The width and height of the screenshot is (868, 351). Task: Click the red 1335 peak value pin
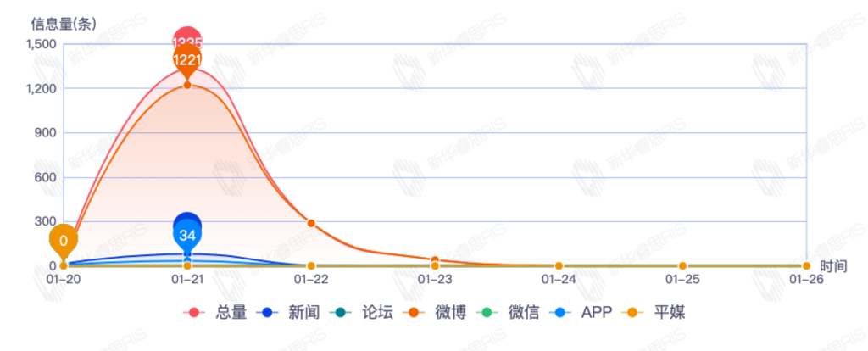(187, 40)
